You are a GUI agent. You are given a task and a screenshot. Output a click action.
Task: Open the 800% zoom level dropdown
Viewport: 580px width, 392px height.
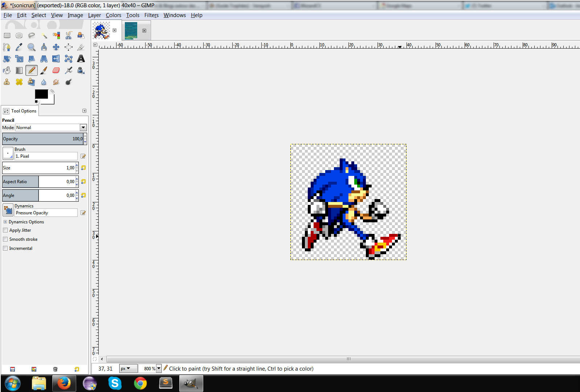pyautogui.click(x=159, y=368)
